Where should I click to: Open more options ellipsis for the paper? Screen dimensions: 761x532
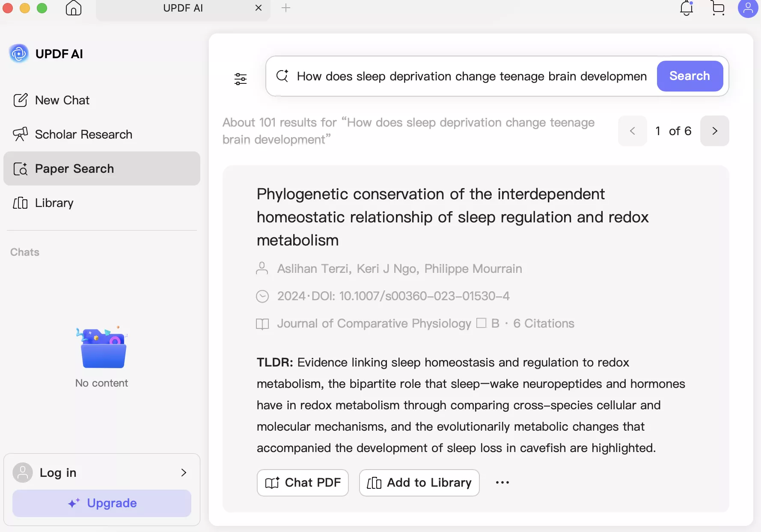click(502, 482)
